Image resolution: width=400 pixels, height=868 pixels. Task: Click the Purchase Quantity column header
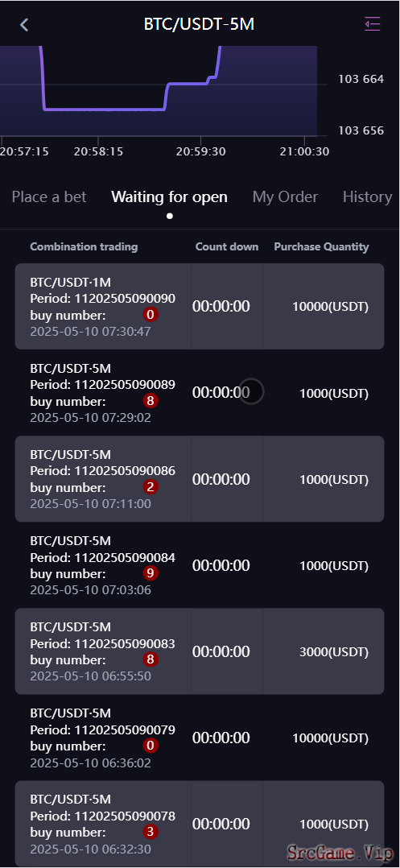[321, 247]
